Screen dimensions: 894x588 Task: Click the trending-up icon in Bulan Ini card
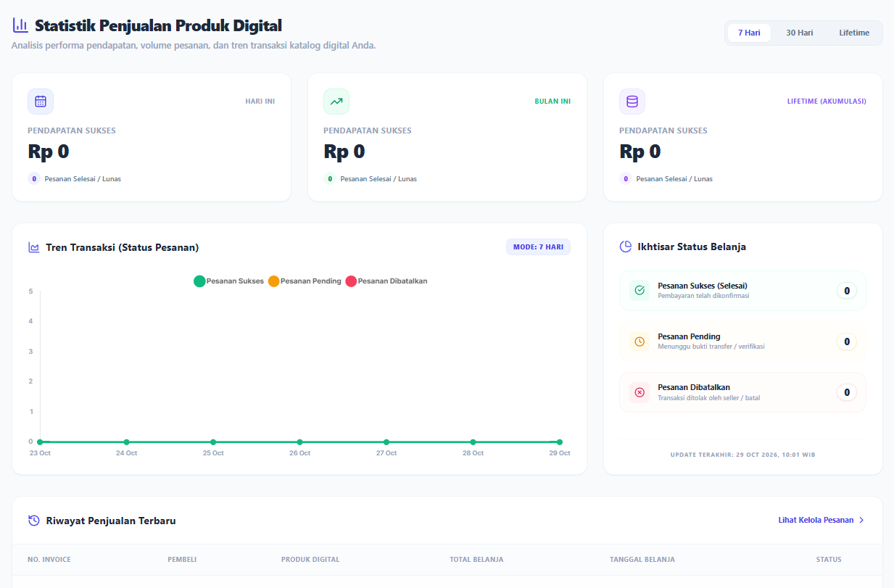[336, 102]
